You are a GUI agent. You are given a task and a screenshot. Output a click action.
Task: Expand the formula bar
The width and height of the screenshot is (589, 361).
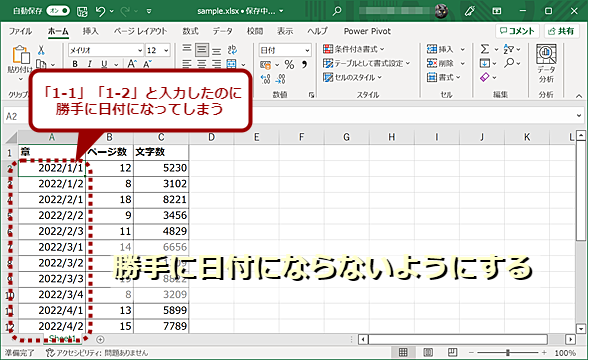(x=579, y=116)
